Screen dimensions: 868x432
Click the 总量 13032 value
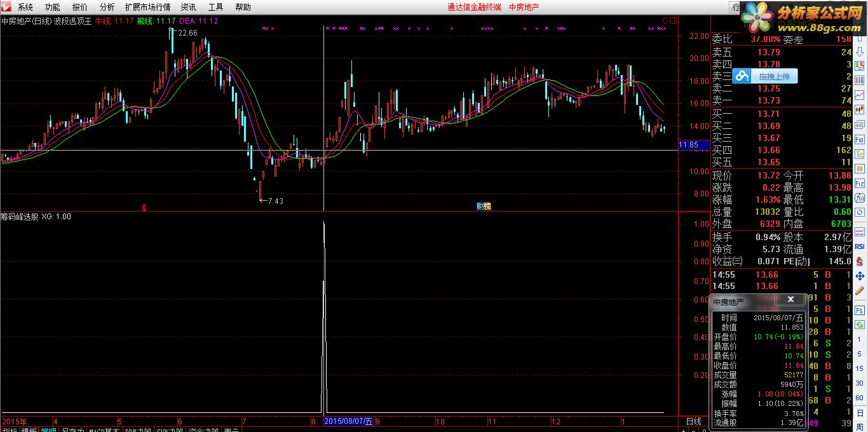coord(767,212)
